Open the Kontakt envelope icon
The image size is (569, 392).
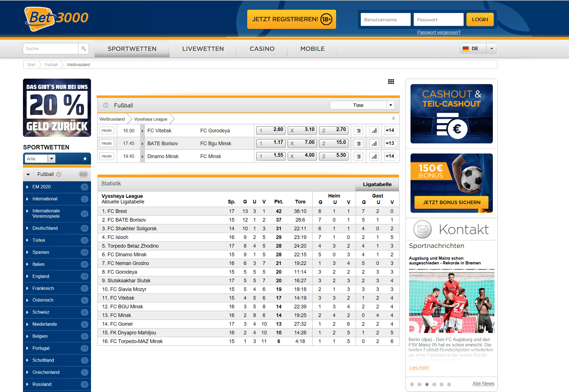pos(422,229)
